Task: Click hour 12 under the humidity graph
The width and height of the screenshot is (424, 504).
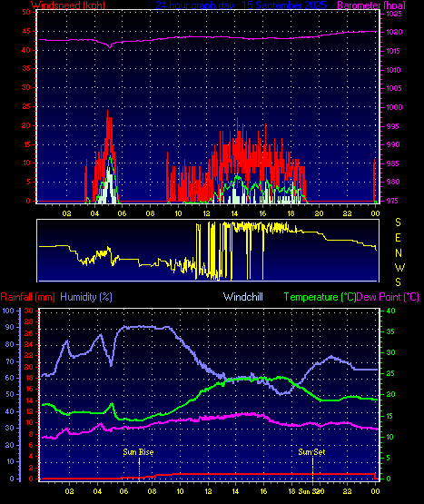Action: pos(208,491)
